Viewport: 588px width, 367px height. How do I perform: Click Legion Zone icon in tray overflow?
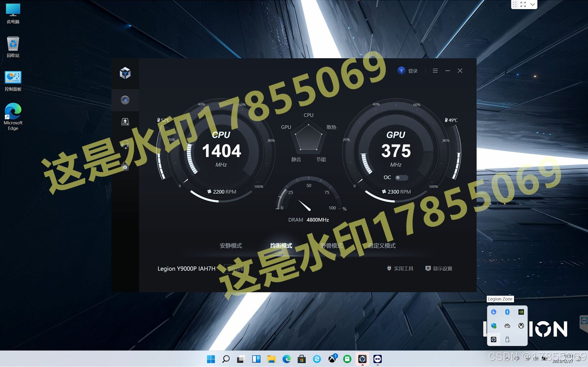(x=494, y=339)
